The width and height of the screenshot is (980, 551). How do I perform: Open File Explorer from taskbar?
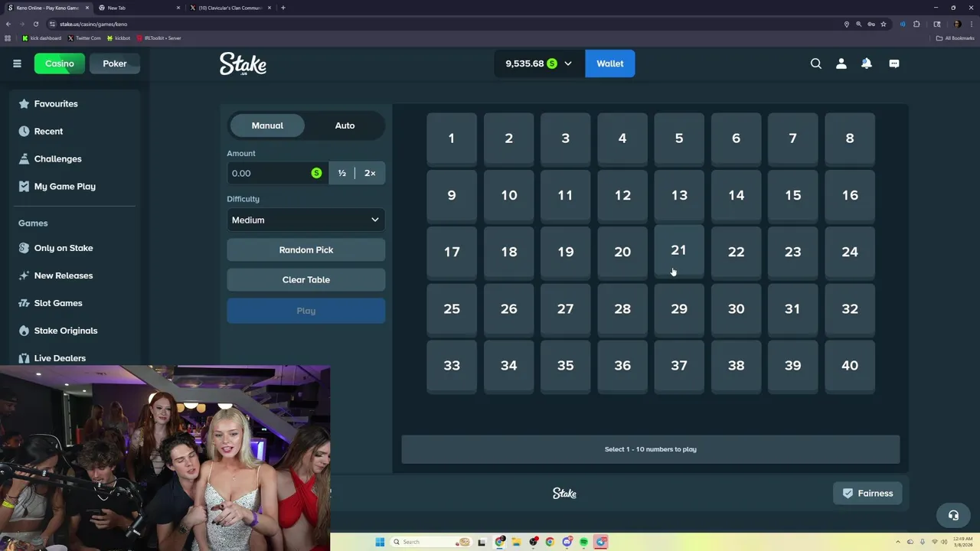517,542
